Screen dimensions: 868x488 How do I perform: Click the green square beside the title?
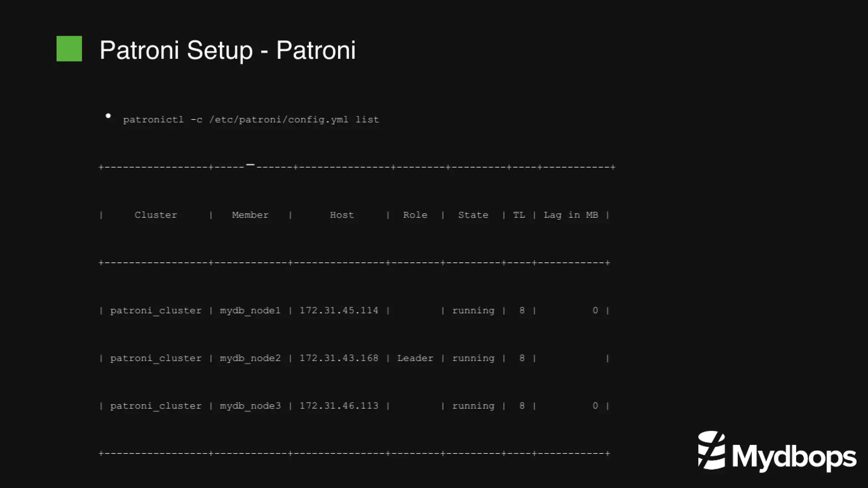(x=69, y=49)
